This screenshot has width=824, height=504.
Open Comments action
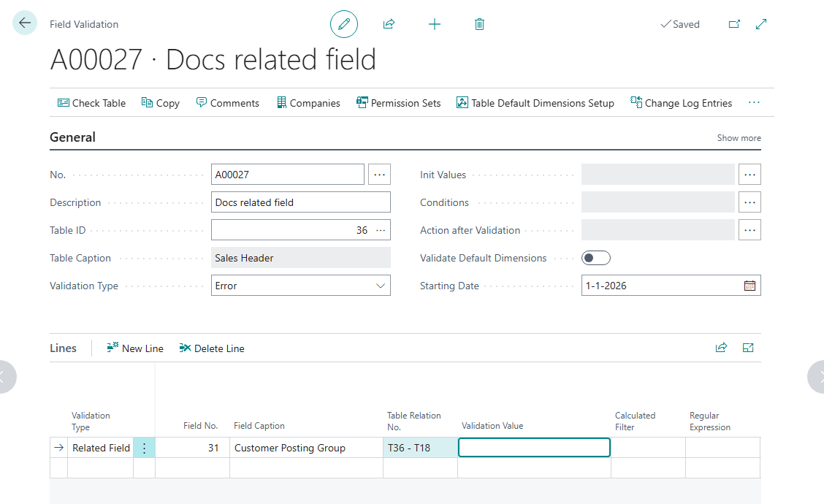[227, 103]
